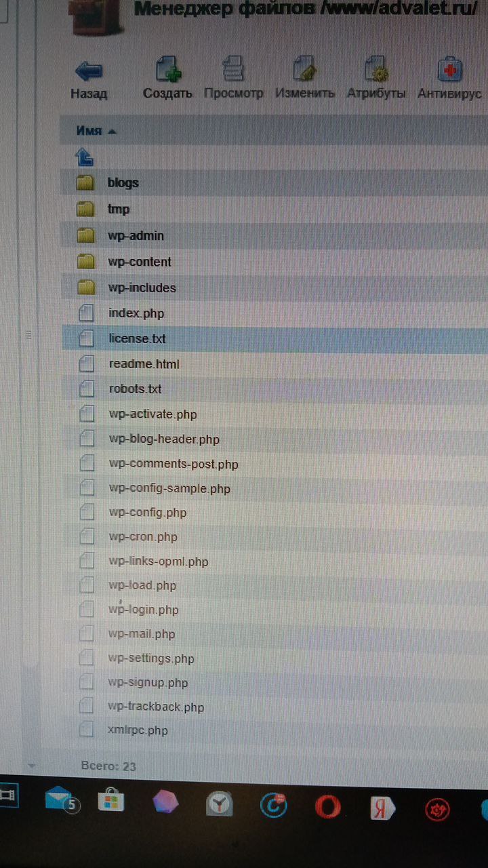The width and height of the screenshot is (488, 868).
Task: Select wp-config.php file name
Action: (147, 513)
